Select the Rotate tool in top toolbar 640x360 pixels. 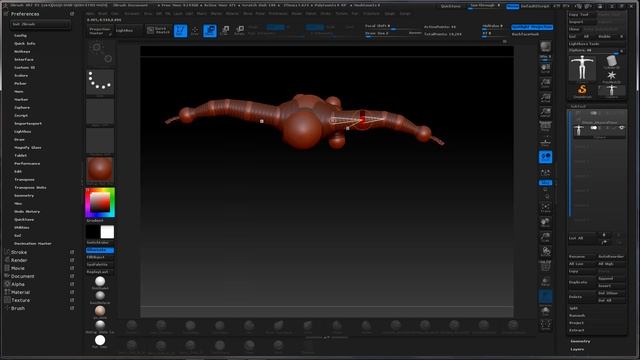click(x=240, y=31)
